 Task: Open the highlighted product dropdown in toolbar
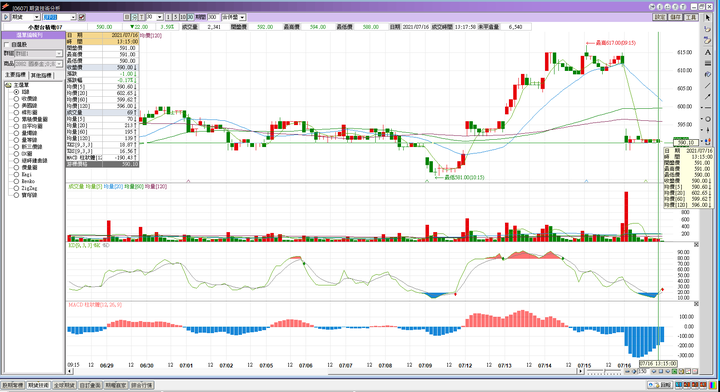pos(73,17)
